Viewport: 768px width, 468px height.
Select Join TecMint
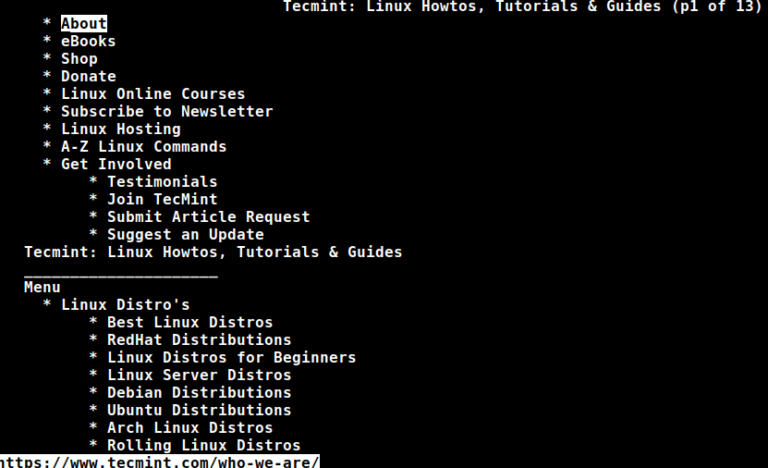pos(162,199)
